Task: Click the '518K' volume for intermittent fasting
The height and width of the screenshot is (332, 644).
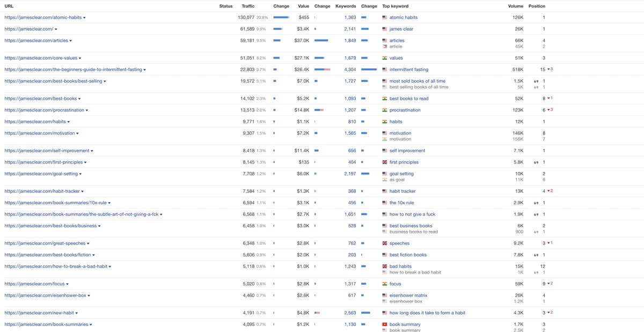Action: click(x=518, y=70)
